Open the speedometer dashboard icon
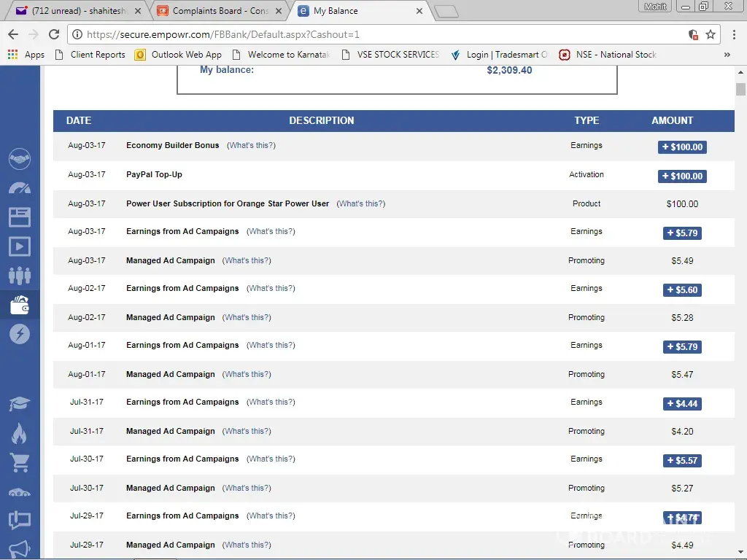The height and width of the screenshot is (560, 747). pos(20,187)
